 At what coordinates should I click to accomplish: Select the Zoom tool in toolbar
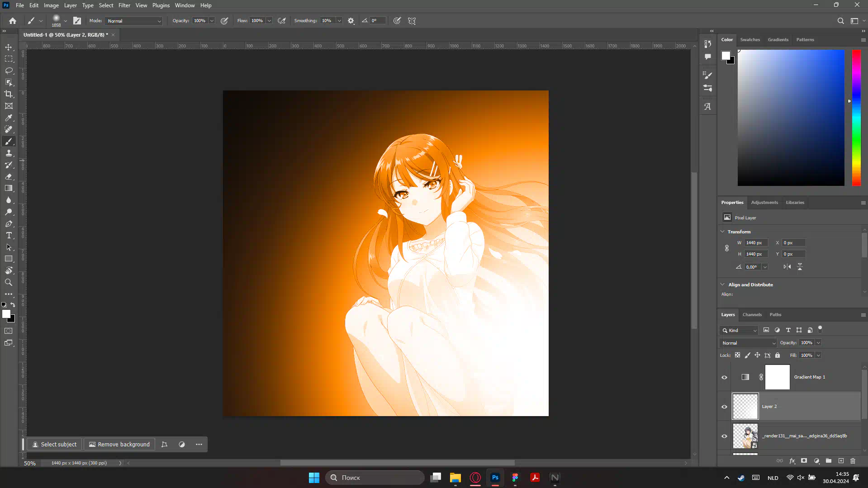coord(9,282)
